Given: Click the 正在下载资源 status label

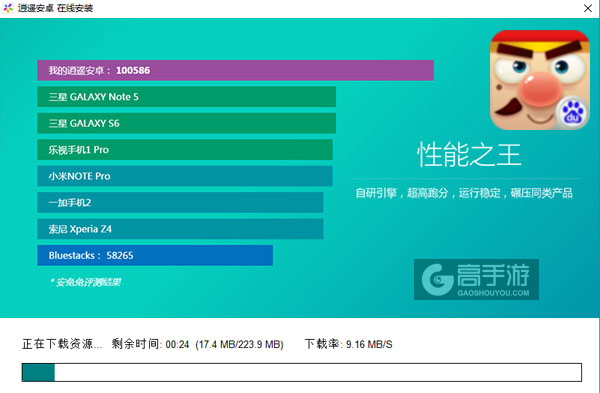Looking at the screenshot, I should point(62,344).
